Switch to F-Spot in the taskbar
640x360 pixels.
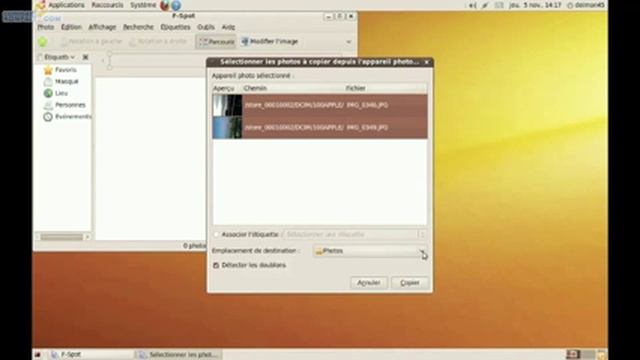[x=91, y=355]
